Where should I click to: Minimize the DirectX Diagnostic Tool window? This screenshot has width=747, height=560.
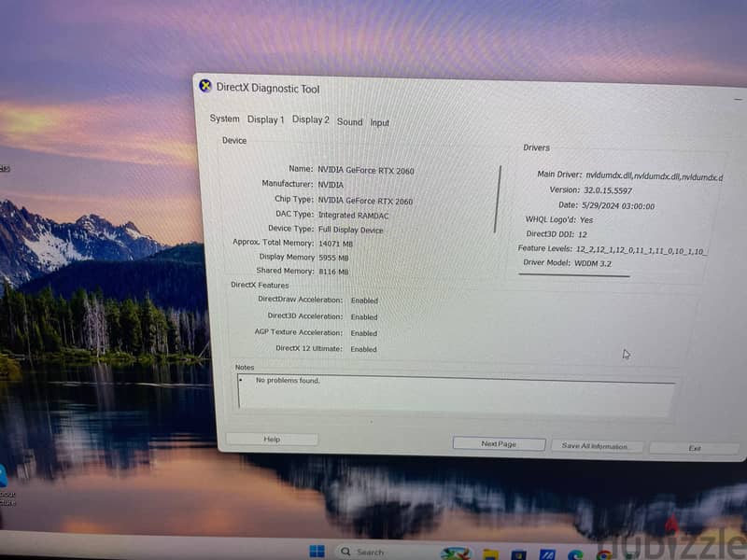click(x=738, y=100)
